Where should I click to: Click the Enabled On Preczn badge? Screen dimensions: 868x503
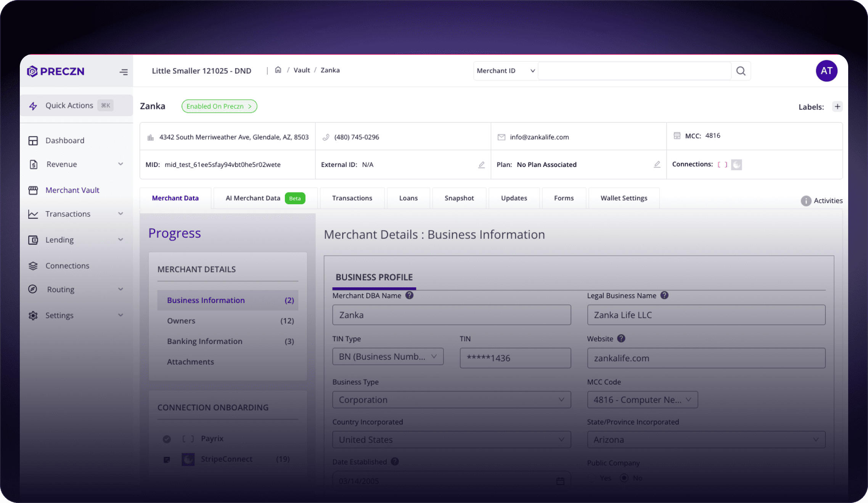(219, 106)
